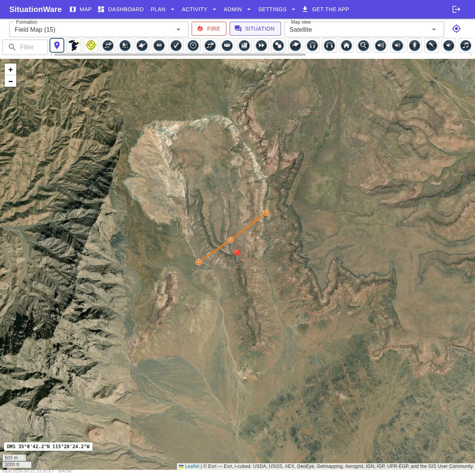The height and width of the screenshot is (476, 475).
Task: Click the double music note icon
Action: click(x=465, y=46)
